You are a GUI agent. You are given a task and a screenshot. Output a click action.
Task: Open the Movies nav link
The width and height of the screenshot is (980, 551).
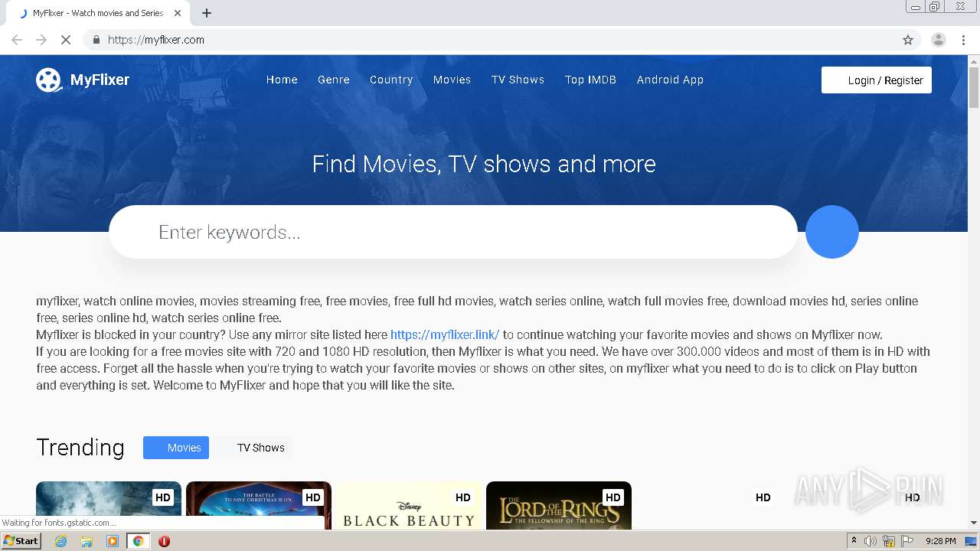452,80
